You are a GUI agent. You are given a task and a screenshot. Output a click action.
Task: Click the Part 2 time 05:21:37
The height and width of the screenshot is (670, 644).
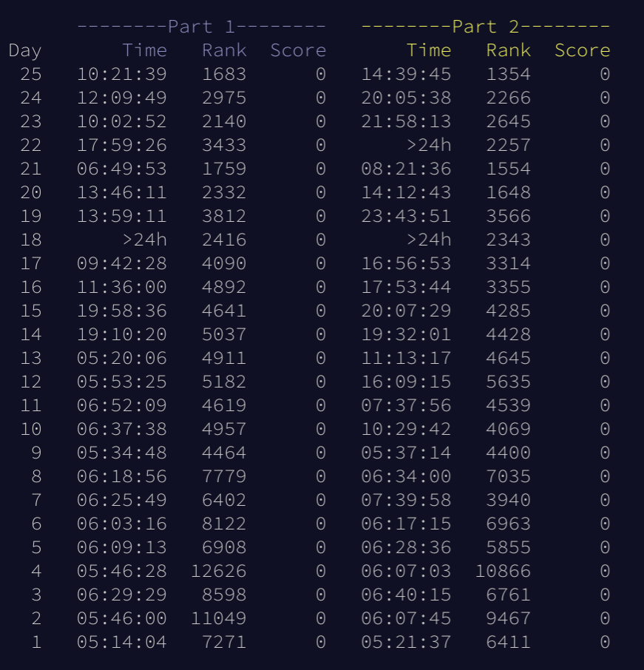pyautogui.click(x=406, y=642)
